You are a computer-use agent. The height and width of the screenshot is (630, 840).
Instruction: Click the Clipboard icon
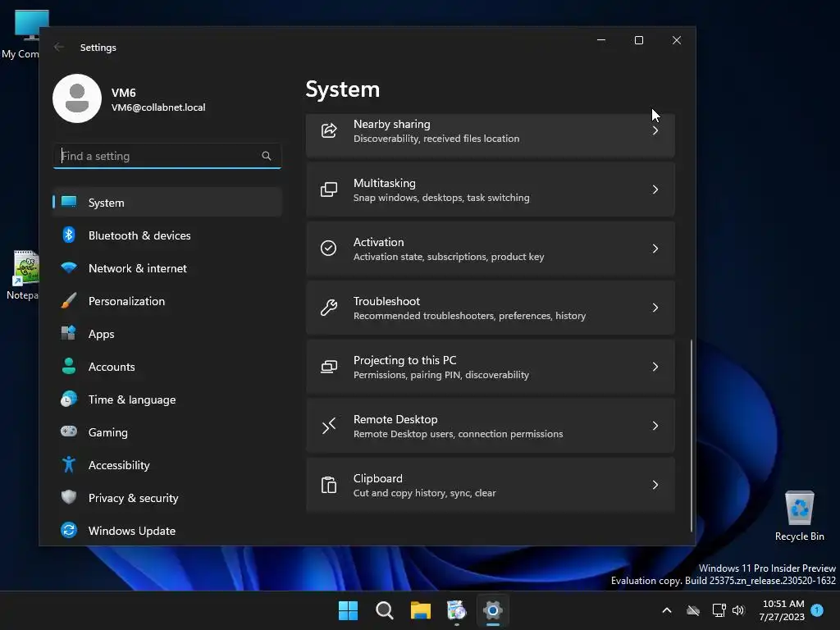pos(328,484)
